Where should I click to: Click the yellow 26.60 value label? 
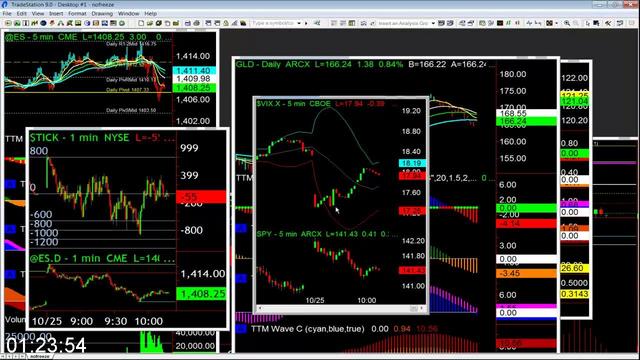pos(574,268)
